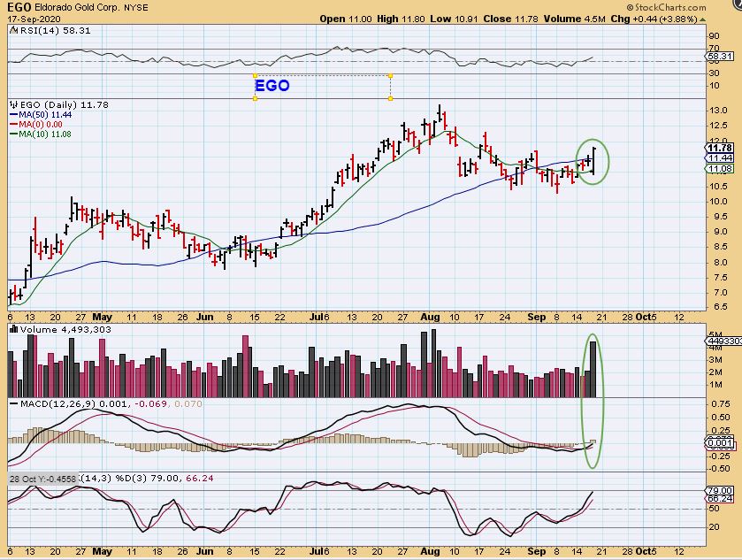
Task: Click the Chg +0.44 (+3.88%) value
Action: coord(654,19)
